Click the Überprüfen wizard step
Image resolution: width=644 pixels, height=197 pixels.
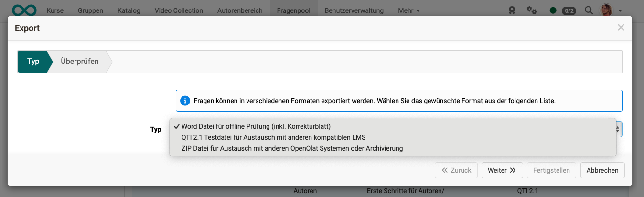79,62
